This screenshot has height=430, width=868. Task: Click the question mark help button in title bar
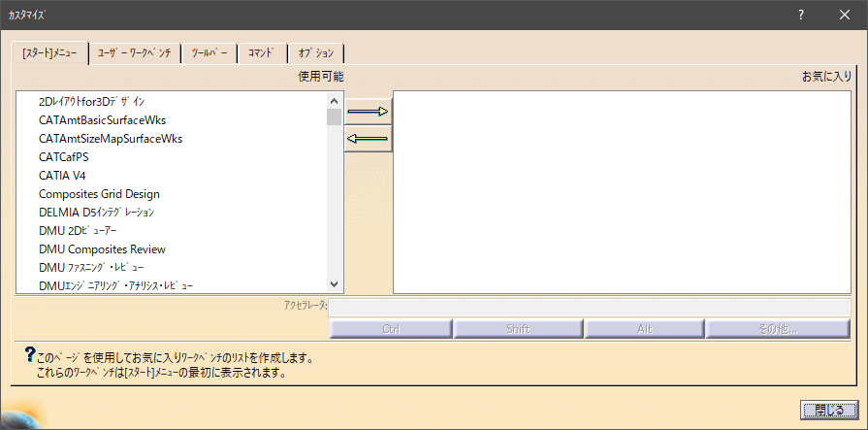click(x=800, y=16)
